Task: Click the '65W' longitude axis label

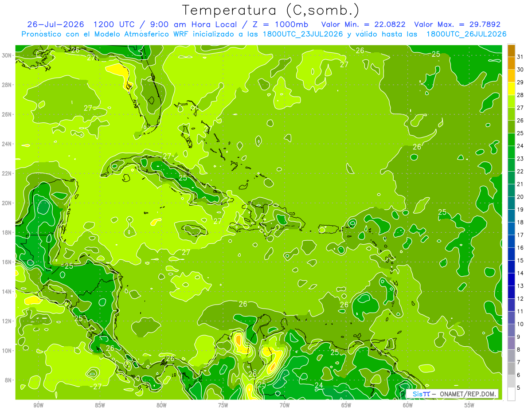Action: [x=346, y=405]
